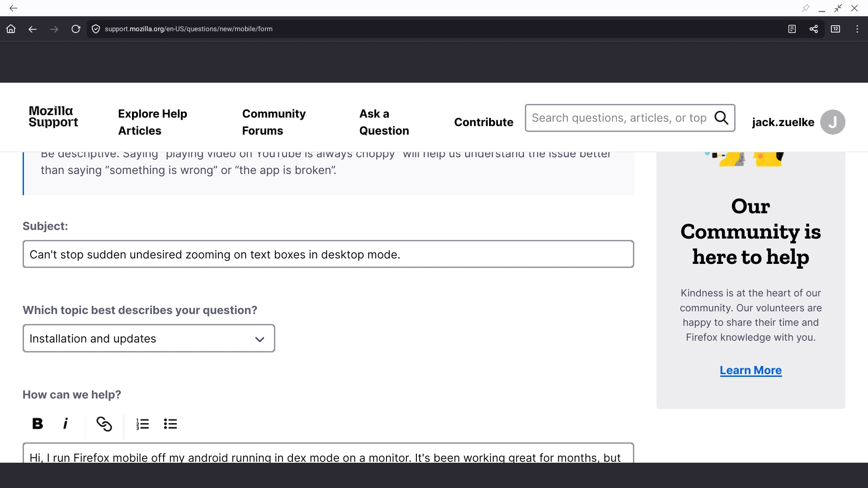Open Community Forums menu

click(x=274, y=122)
